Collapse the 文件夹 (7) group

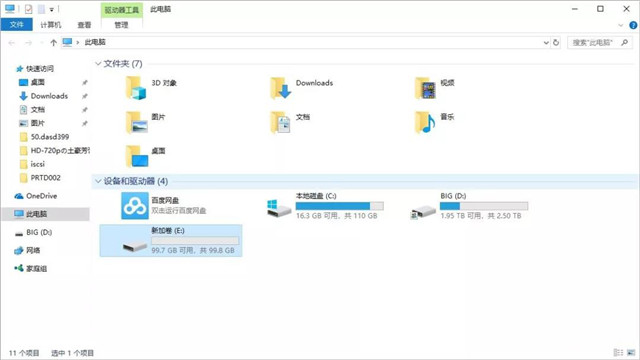click(98, 64)
